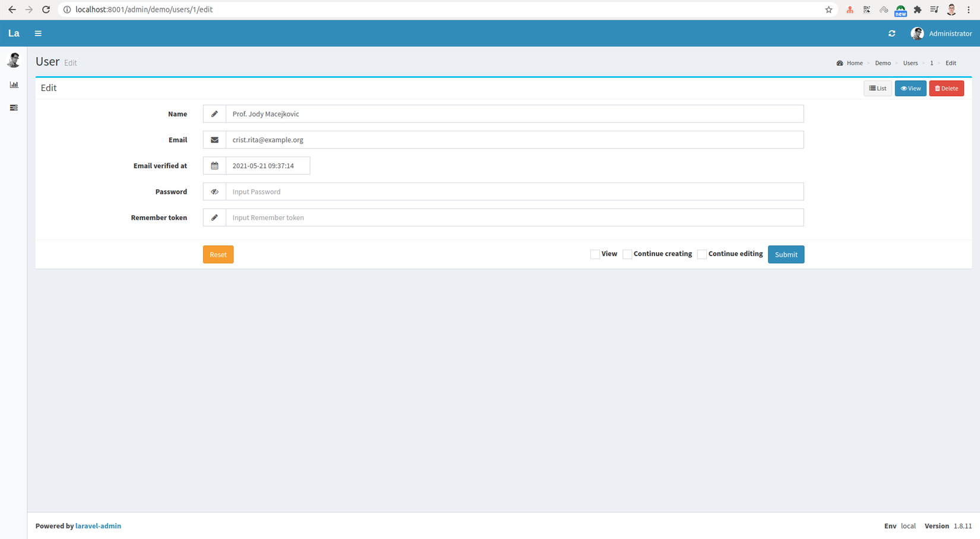Screen dimensions: 980x539
Task: Click the QR code extension icon
Action: click(867, 10)
